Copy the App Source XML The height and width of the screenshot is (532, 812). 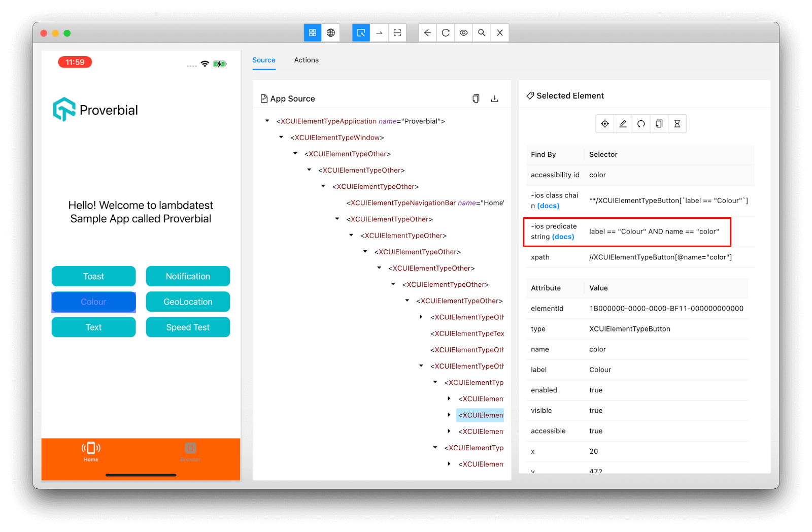click(x=476, y=98)
